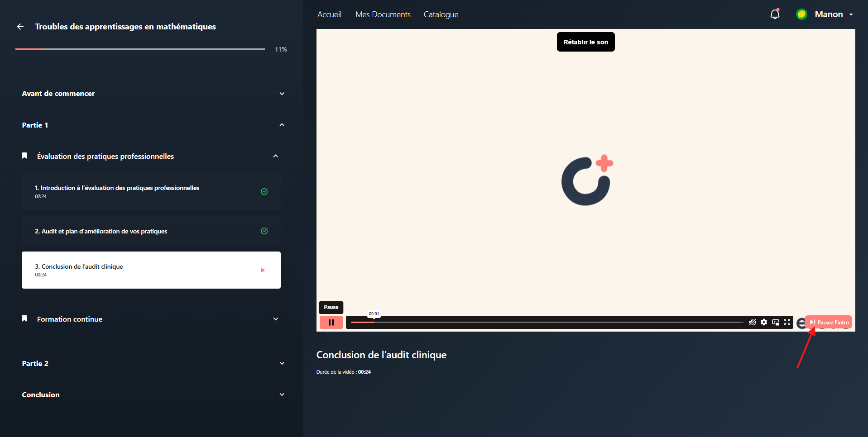Expand the Partie 2 section
Image resolution: width=868 pixels, height=437 pixels.
(x=282, y=363)
